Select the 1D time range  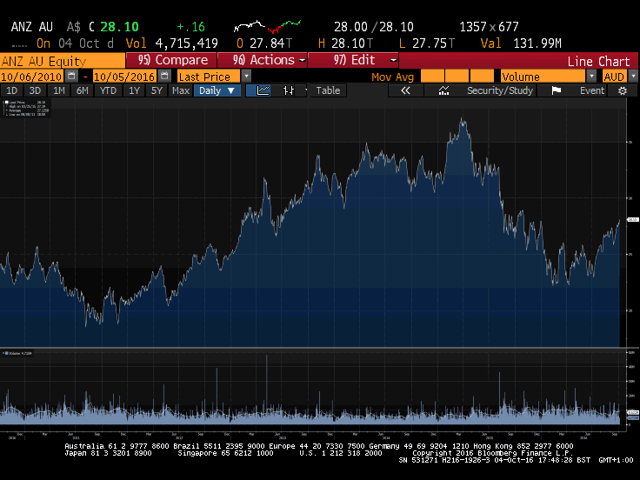[12, 91]
